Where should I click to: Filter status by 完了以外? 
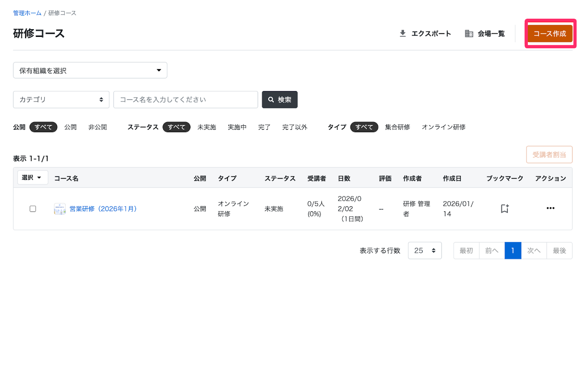[294, 127]
